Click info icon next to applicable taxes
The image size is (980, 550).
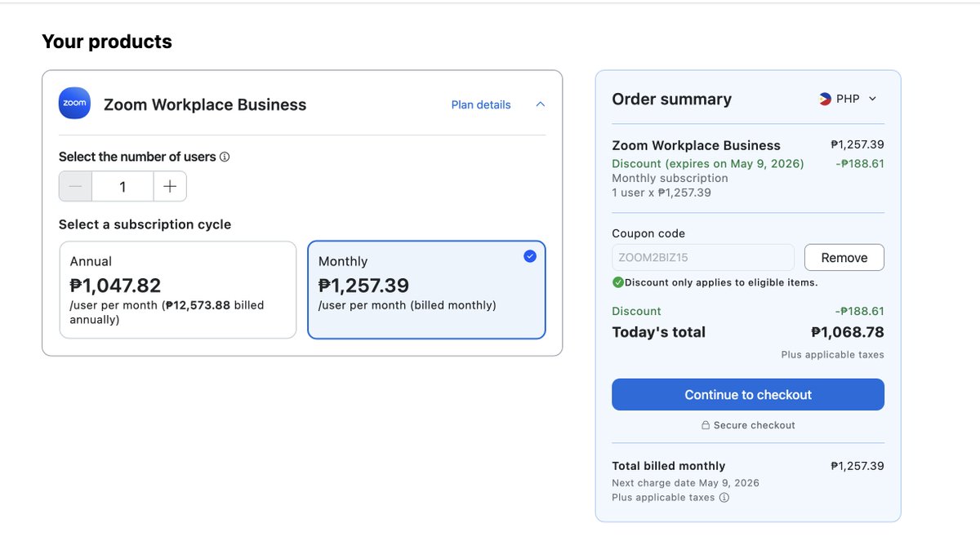point(724,498)
